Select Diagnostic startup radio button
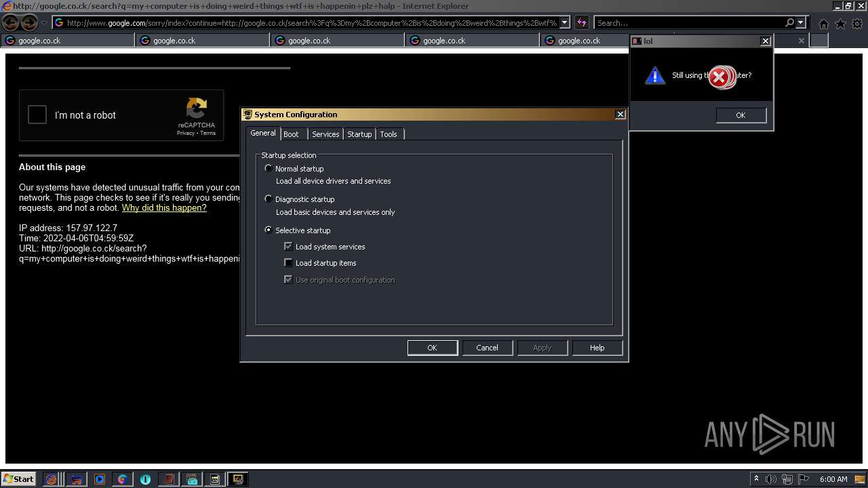 (269, 199)
